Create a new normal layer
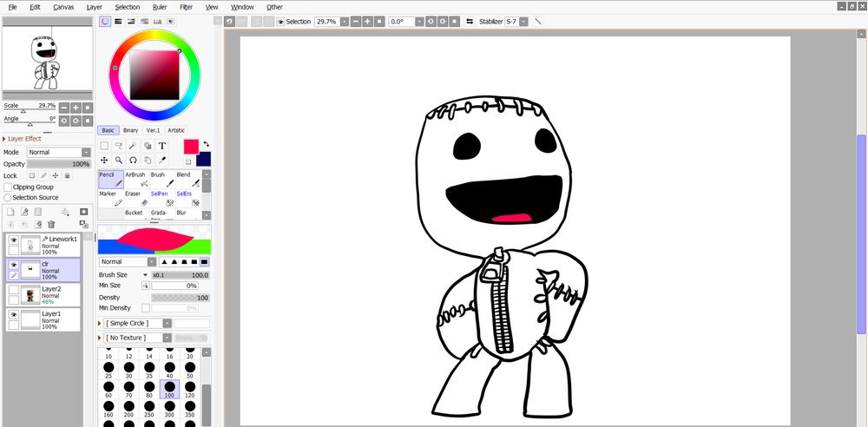The image size is (868, 427). [11, 212]
